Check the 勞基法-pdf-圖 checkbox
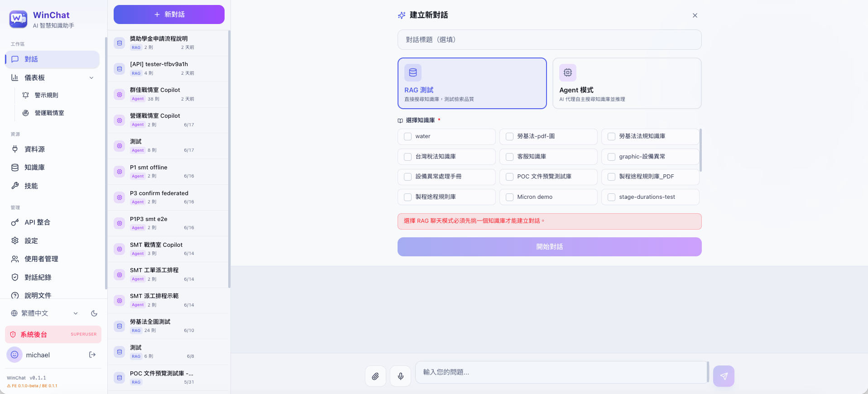 [509, 136]
